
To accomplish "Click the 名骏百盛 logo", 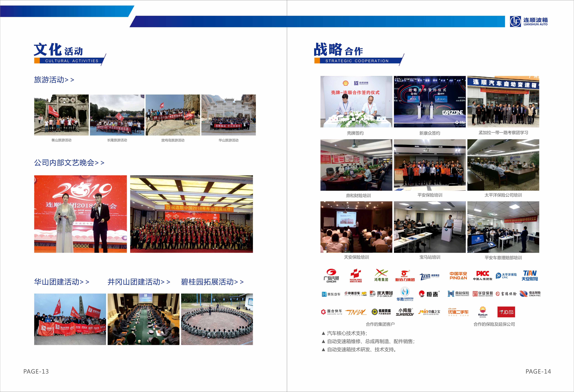I will coord(381,312).
